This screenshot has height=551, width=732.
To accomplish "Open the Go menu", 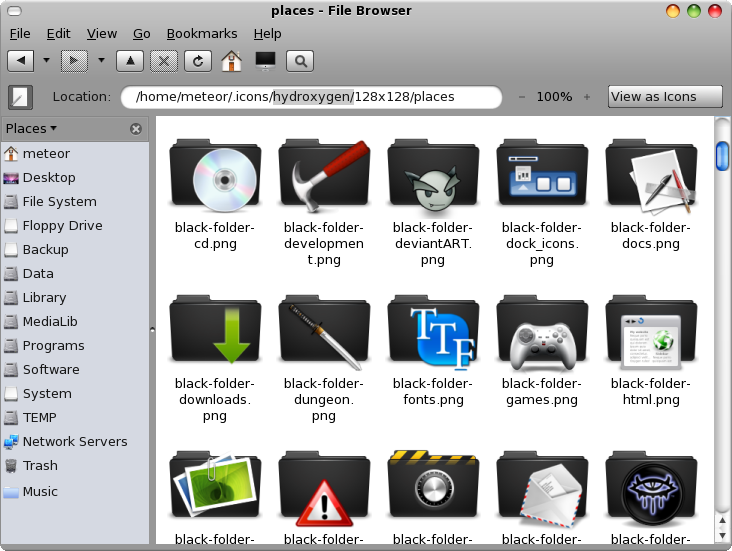I will coord(141,34).
